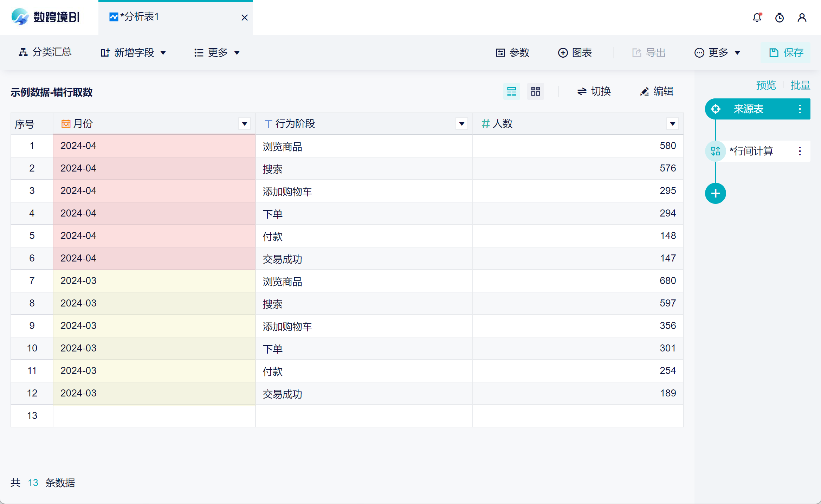Expand the 月份 column dropdown
Image resolution: width=821 pixels, height=504 pixels.
coord(245,124)
